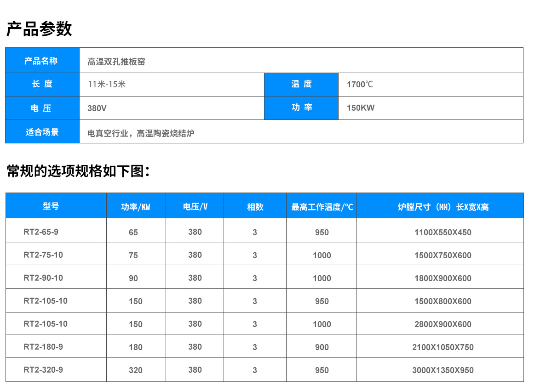Select the 3000X1350X950 furnace size cell
552x392 pixels.
coord(443,370)
